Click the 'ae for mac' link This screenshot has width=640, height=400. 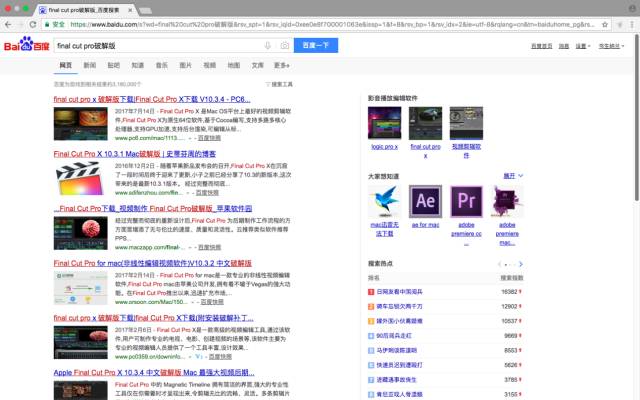tap(425, 225)
